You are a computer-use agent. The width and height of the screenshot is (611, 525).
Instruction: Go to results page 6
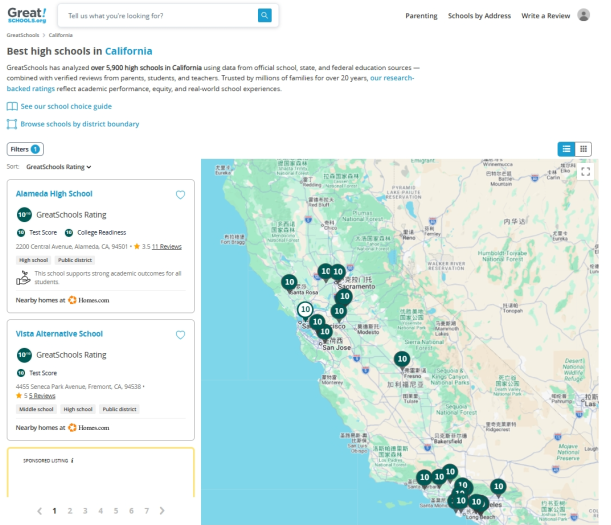pyautogui.click(x=131, y=511)
